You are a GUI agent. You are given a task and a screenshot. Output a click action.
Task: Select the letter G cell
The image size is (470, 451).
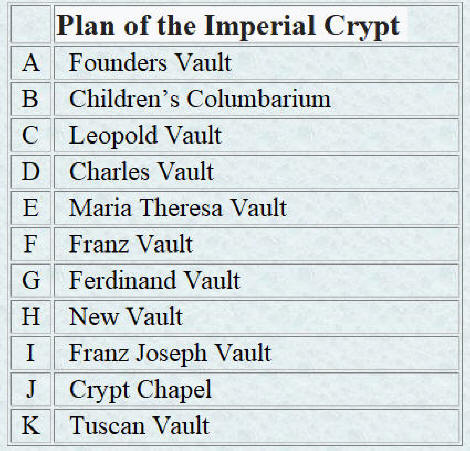(31, 280)
